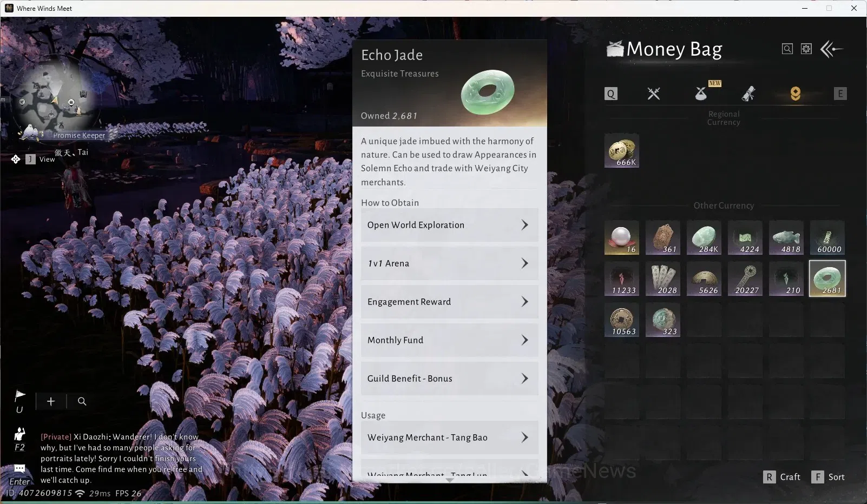Select the bamboo slips currency showing 2028
This screenshot has height=504, width=867.
coord(663,278)
